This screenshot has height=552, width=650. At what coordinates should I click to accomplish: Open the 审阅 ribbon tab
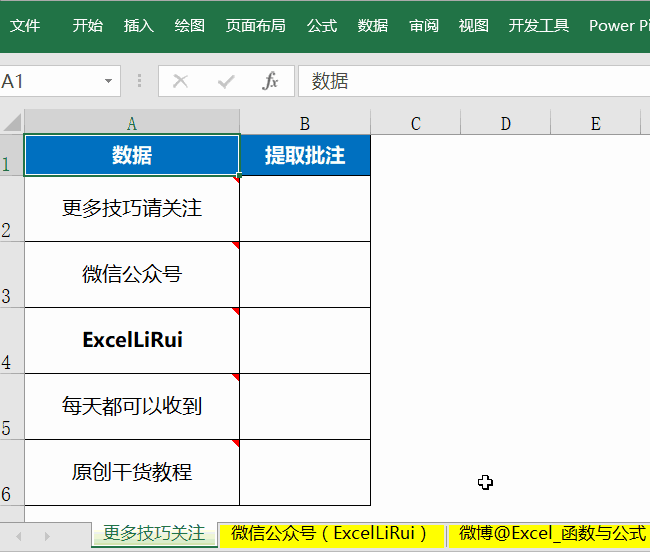424,26
